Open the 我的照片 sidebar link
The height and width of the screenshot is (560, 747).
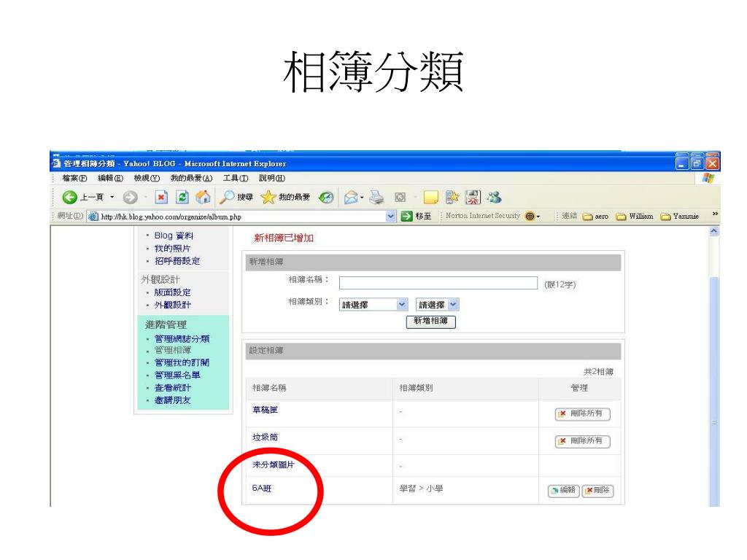tap(172, 248)
